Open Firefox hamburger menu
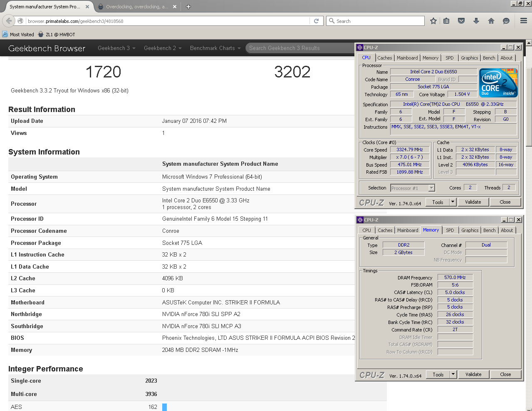The image size is (532, 411). pyautogui.click(x=524, y=21)
